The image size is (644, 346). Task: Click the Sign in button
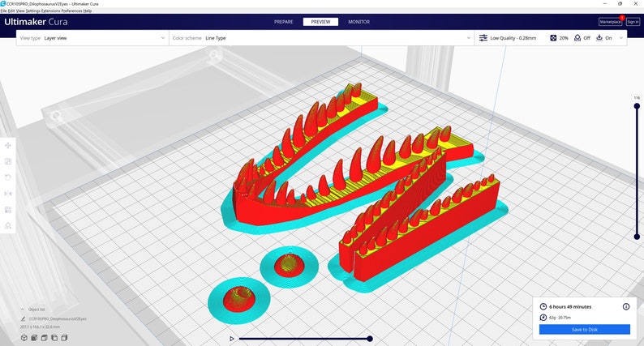coord(633,22)
